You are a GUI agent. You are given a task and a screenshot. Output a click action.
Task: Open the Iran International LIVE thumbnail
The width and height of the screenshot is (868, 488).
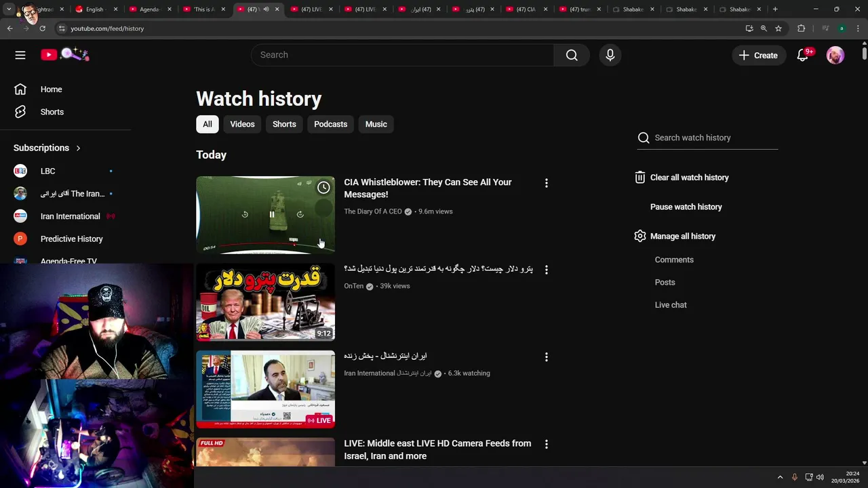[265, 389]
